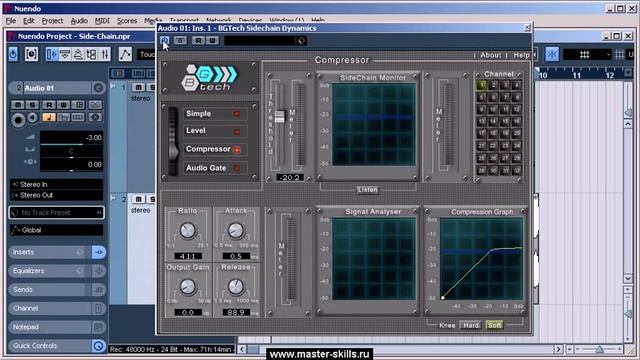Click the grid type icon next to snap dropdown
640x360 pixels.
620,54
